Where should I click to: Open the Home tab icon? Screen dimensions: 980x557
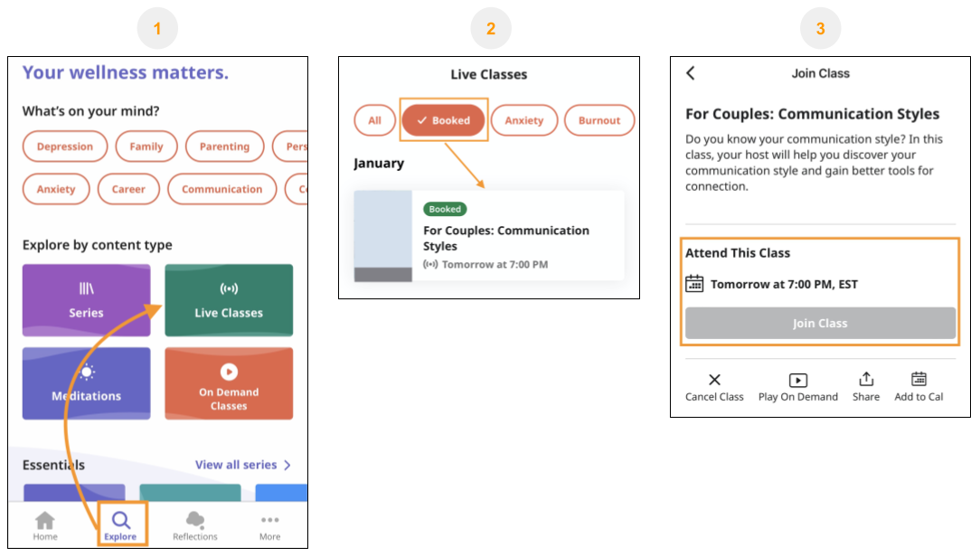pyautogui.click(x=44, y=521)
